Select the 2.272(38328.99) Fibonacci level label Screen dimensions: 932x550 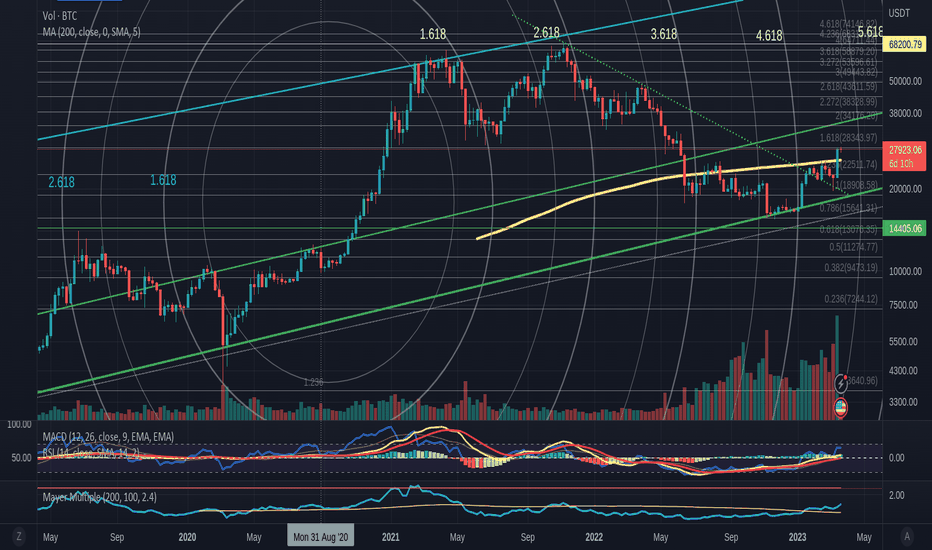click(848, 102)
